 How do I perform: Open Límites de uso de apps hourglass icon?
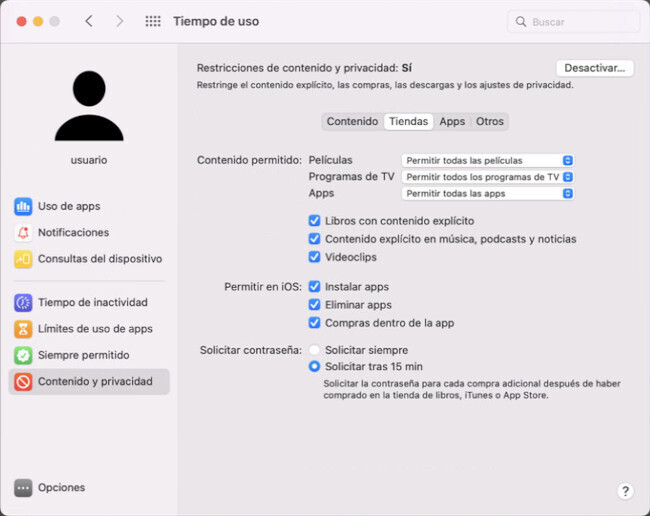[23, 329]
